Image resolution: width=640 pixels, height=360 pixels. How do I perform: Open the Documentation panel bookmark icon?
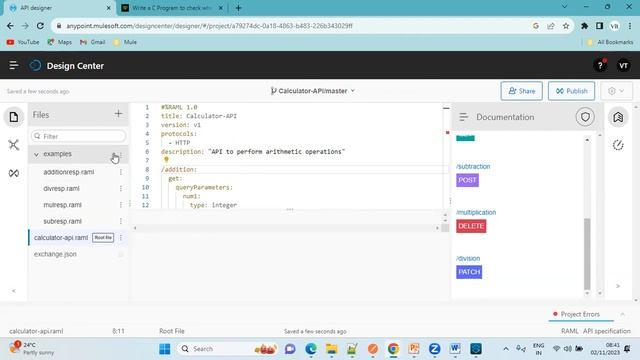pyautogui.click(x=618, y=117)
